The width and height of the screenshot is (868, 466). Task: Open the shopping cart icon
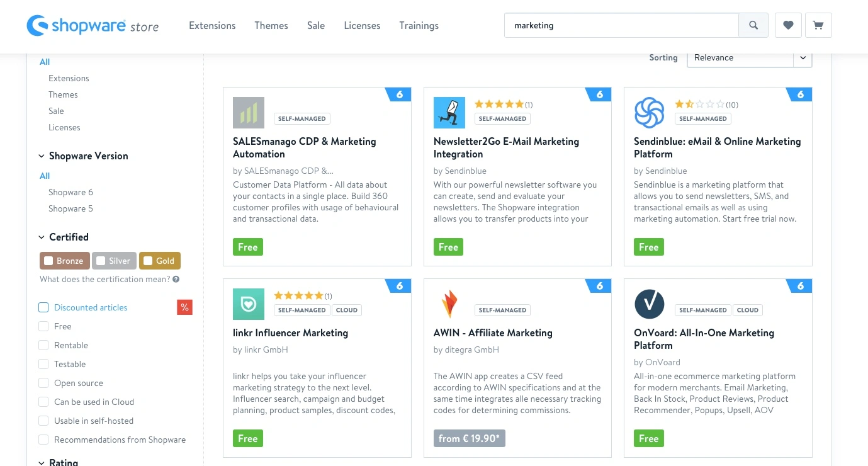pos(818,25)
